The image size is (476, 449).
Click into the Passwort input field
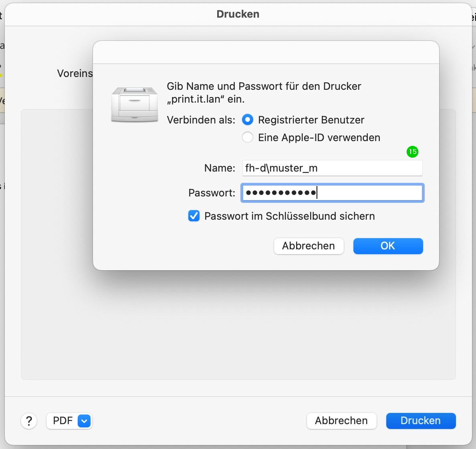[369, 193]
